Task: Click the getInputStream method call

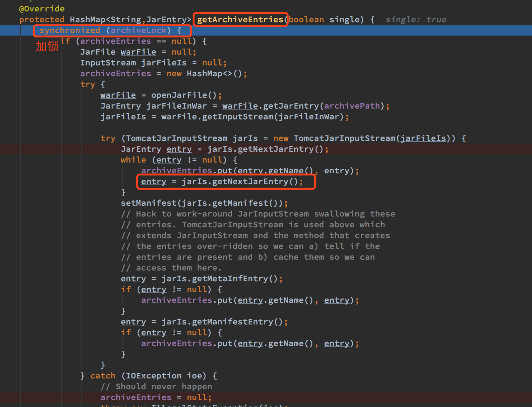Action: (x=237, y=117)
